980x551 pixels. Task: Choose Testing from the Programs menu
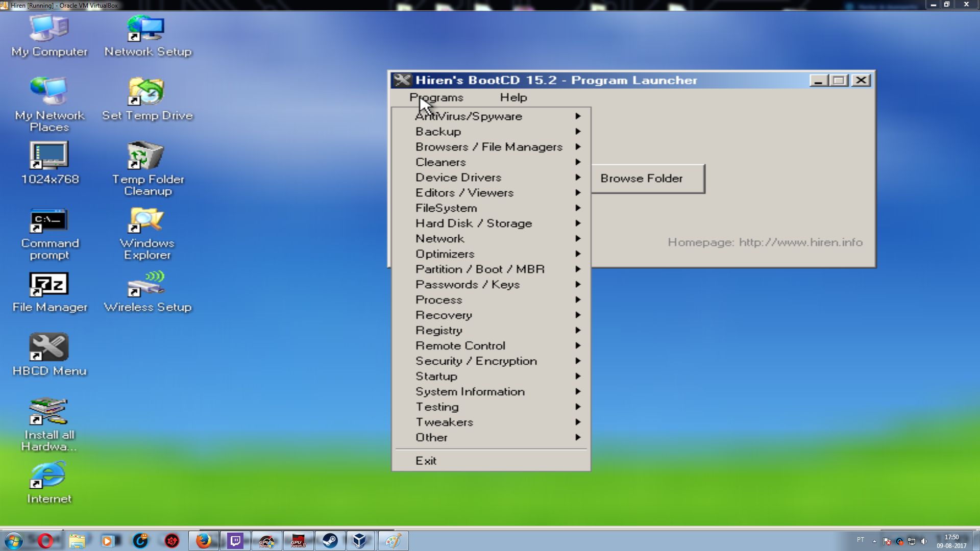tap(491, 407)
